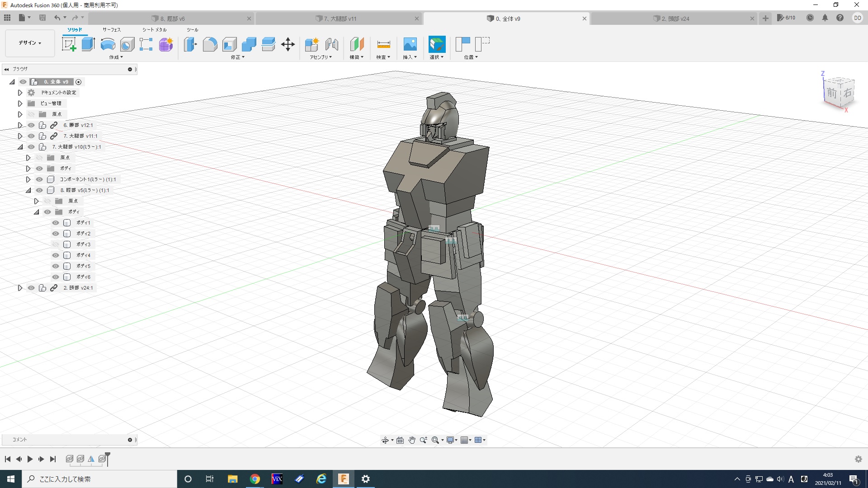Screen dimensions: 868x488
Task: Switch to the サーフェス tab
Action: (x=112, y=30)
